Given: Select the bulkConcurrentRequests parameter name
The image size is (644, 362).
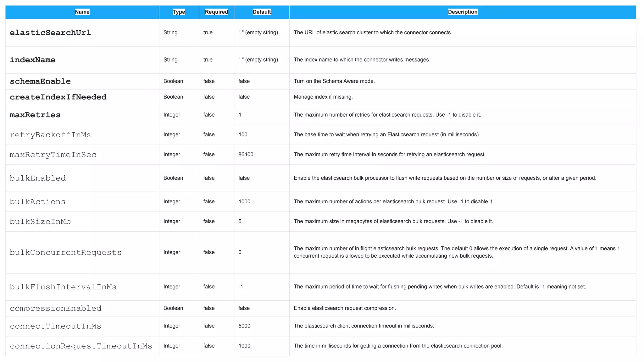Looking at the screenshot, I should (66, 252).
